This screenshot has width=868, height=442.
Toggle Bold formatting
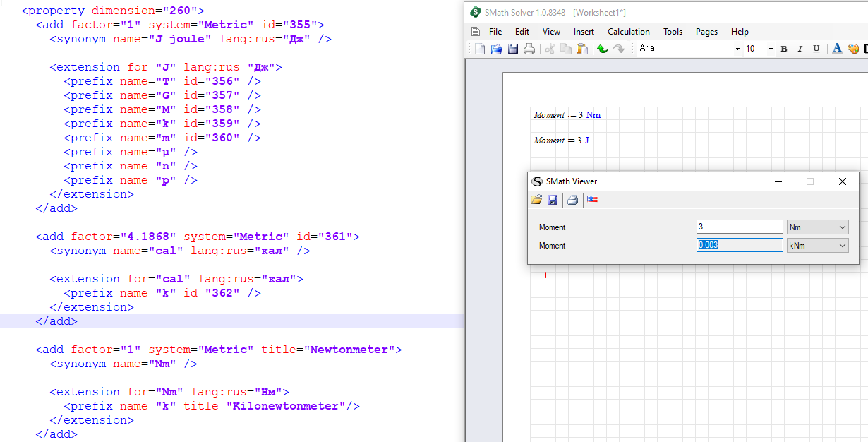(784, 49)
